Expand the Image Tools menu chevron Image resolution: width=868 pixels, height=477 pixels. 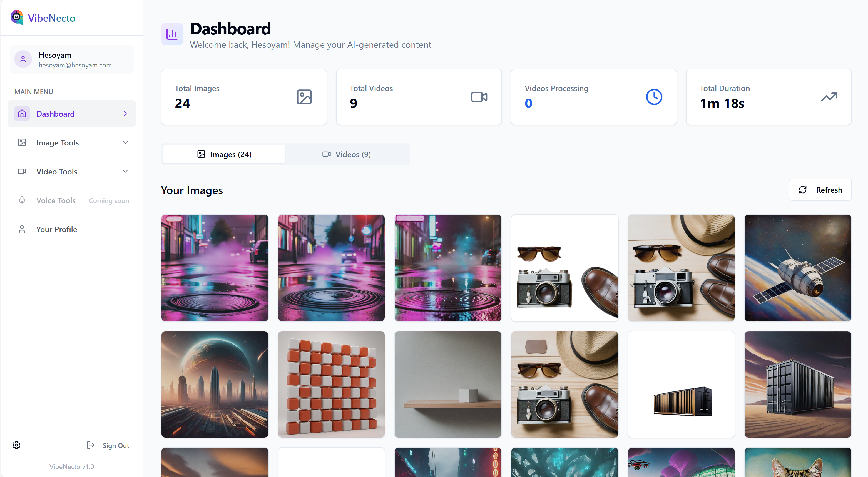pos(125,142)
